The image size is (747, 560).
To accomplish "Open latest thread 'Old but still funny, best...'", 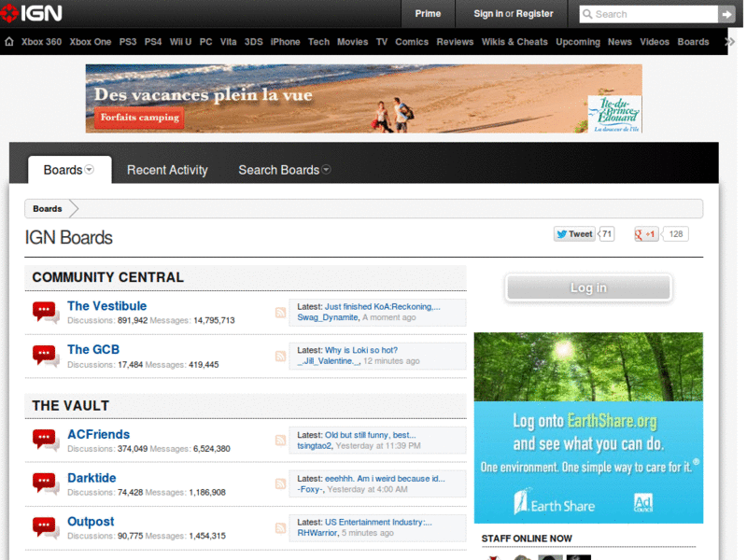I will (370, 435).
